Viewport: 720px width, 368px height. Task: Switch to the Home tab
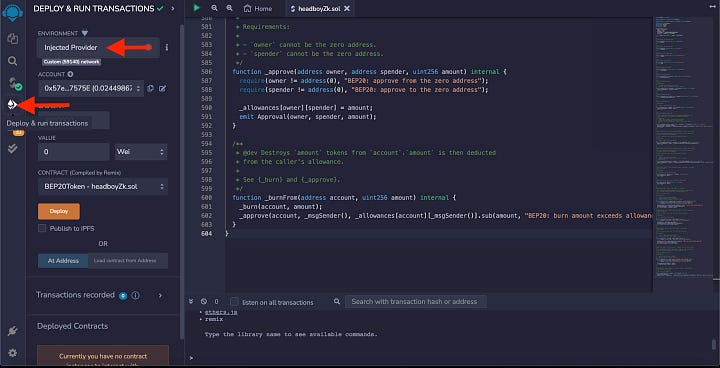tap(258, 8)
